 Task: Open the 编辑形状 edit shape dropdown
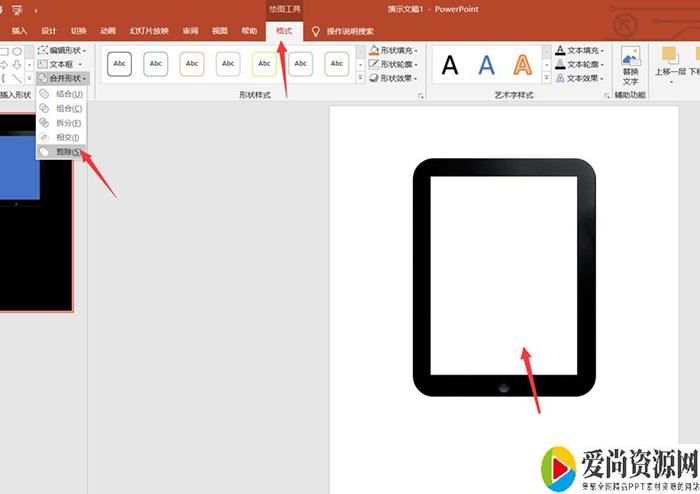[x=62, y=50]
